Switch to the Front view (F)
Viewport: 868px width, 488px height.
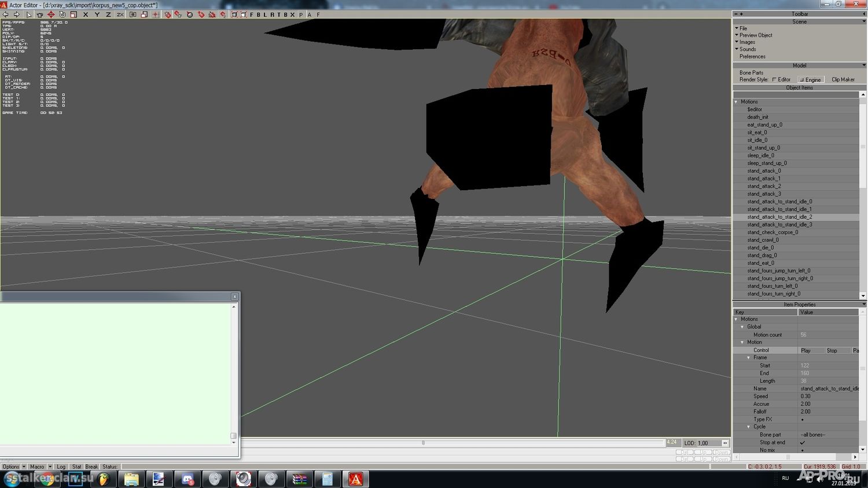pyautogui.click(x=252, y=14)
